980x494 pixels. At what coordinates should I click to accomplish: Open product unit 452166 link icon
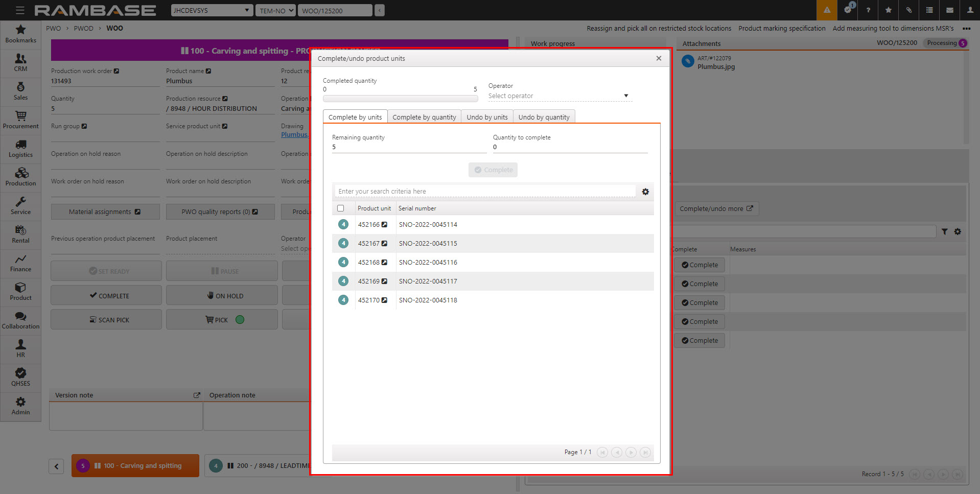(x=384, y=225)
